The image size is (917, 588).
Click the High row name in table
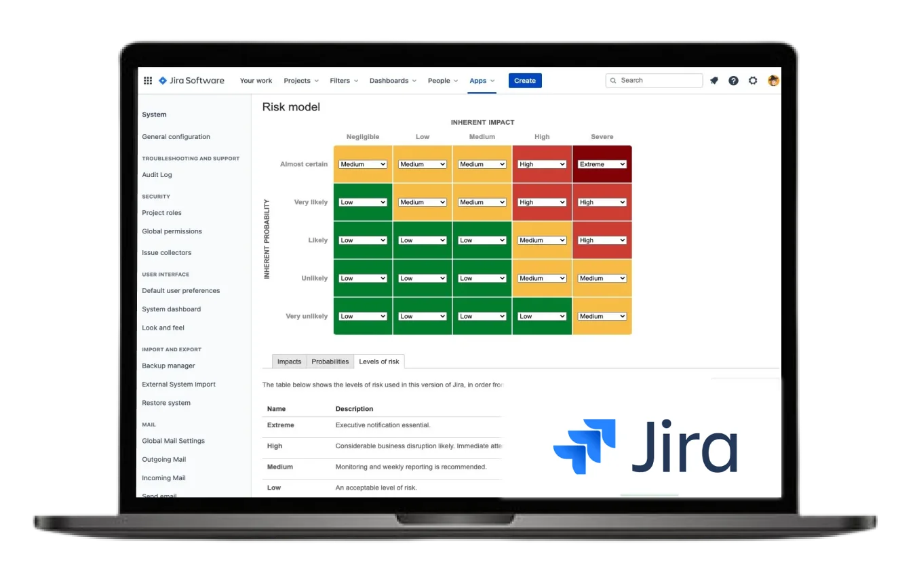[x=275, y=446]
